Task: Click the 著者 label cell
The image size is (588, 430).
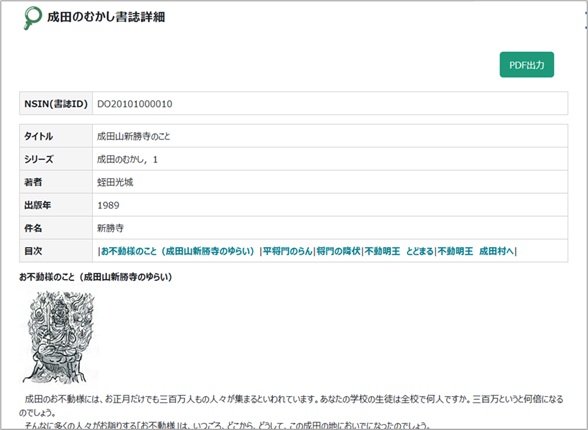Action: coord(56,182)
